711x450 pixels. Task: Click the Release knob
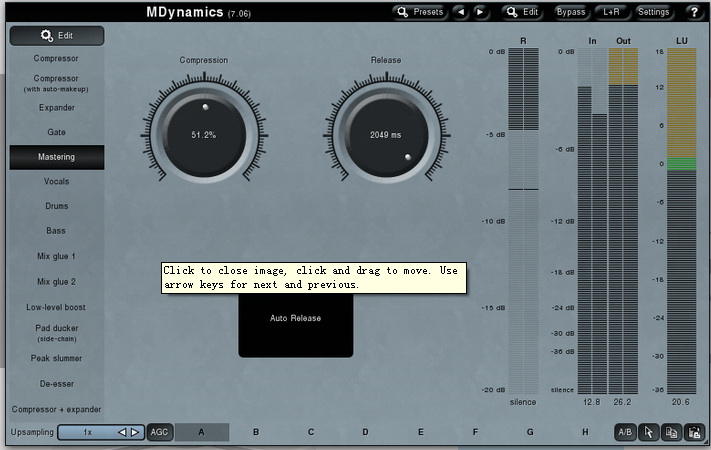pos(386,135)
